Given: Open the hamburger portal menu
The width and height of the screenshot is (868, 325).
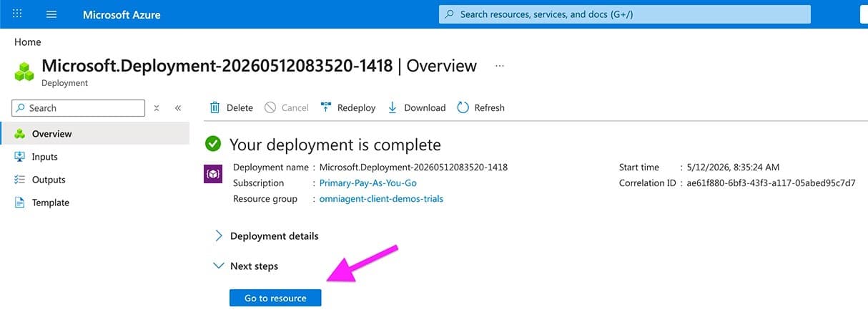Looking at the screenshot, I should (x=51, y=14).
